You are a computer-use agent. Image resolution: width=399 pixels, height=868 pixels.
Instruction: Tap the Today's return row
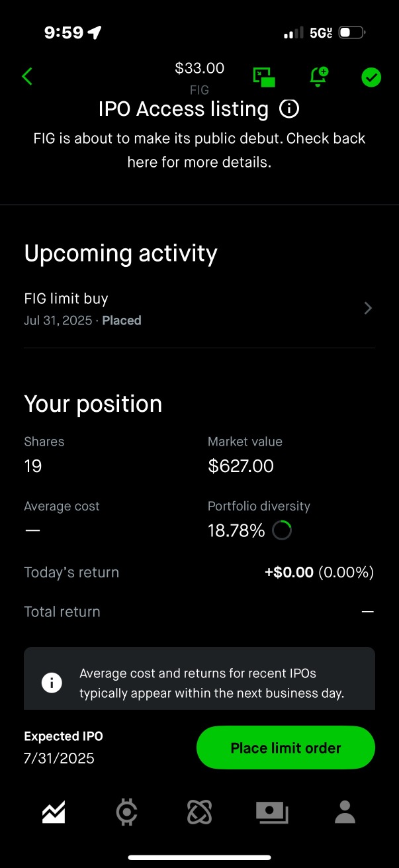(x=199, y=572)
